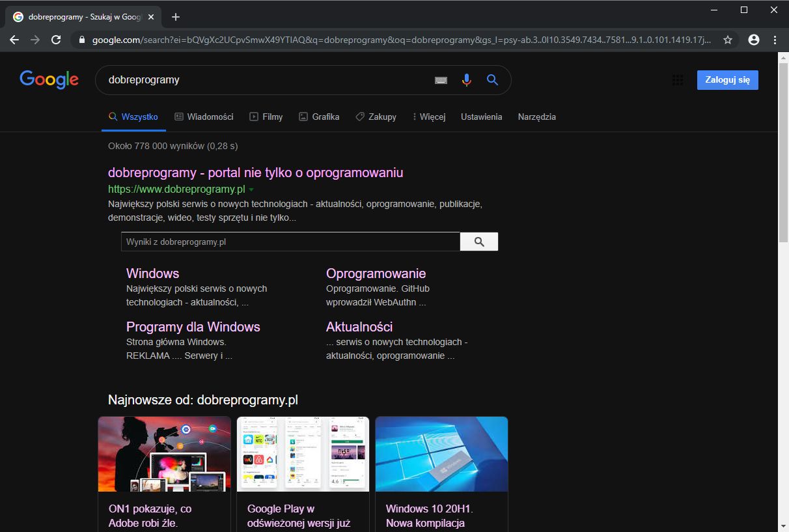
Task: Click the ON1 pokazuje article headline
Action: (x=150, y=516)
